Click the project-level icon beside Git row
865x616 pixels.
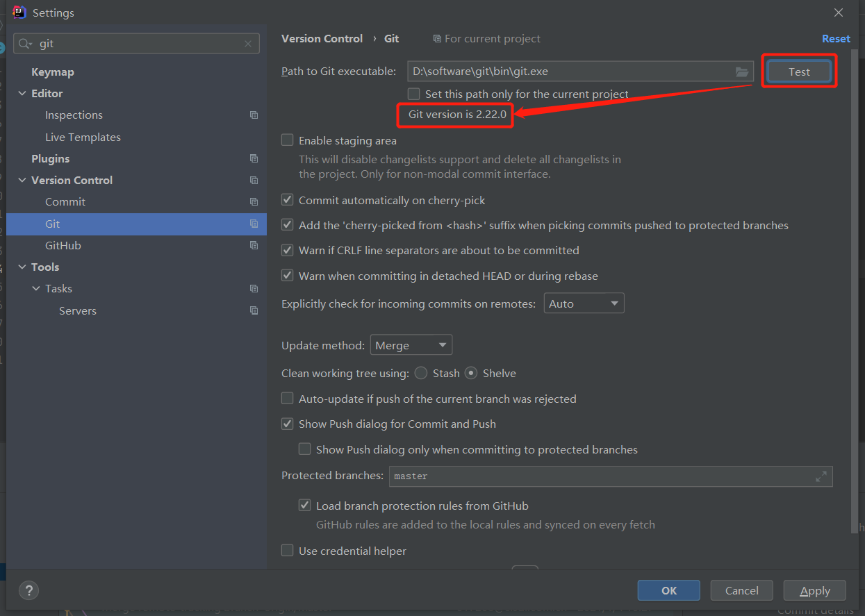pyautogui.click(x=254, y=224)
